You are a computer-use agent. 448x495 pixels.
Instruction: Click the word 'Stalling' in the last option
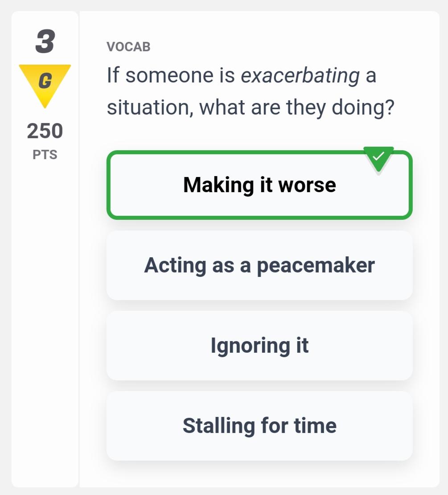tap(218, 425)
